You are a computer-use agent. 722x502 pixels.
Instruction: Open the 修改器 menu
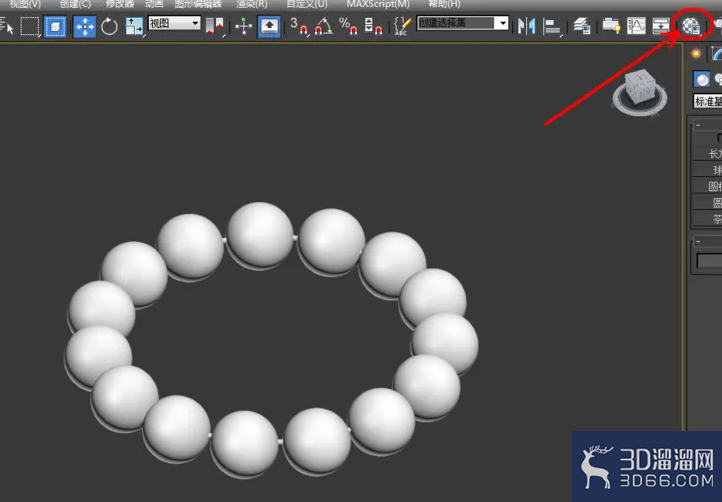point(119,4)
